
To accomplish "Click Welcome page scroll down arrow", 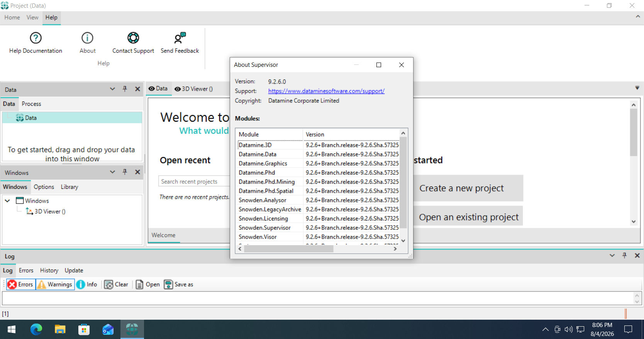I will [634, 222].
